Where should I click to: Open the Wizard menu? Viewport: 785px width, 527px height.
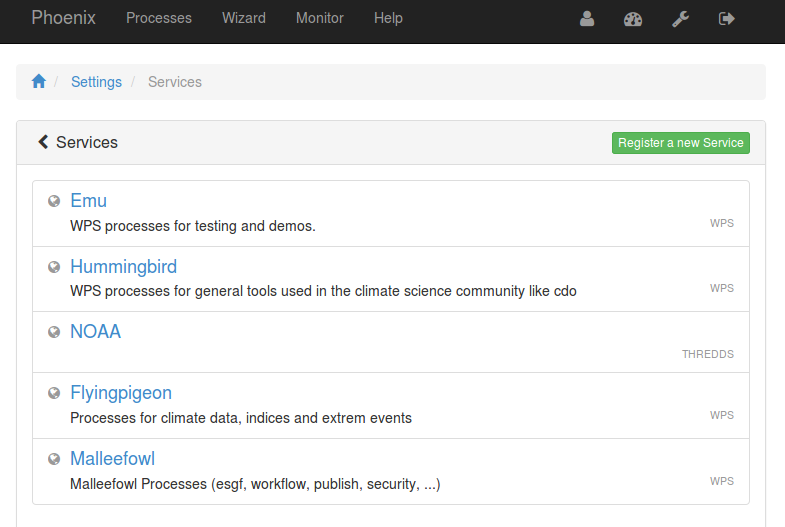pyautogui.click(x=244, y=18)
